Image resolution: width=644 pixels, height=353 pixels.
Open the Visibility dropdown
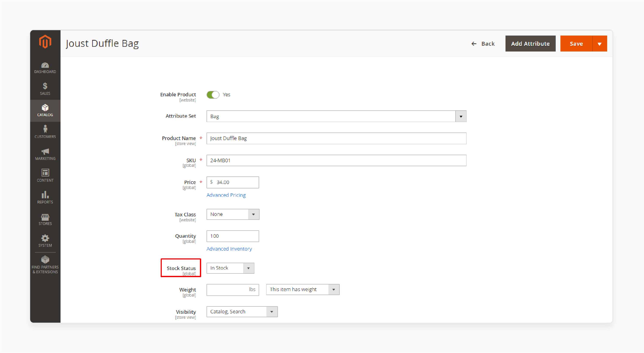coord(242,312)
